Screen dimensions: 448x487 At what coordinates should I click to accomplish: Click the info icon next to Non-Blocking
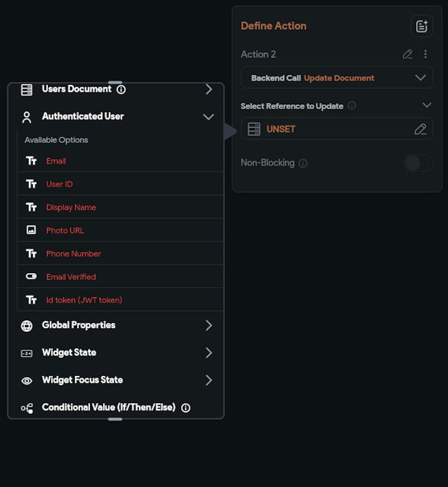(x=303, y=163)
